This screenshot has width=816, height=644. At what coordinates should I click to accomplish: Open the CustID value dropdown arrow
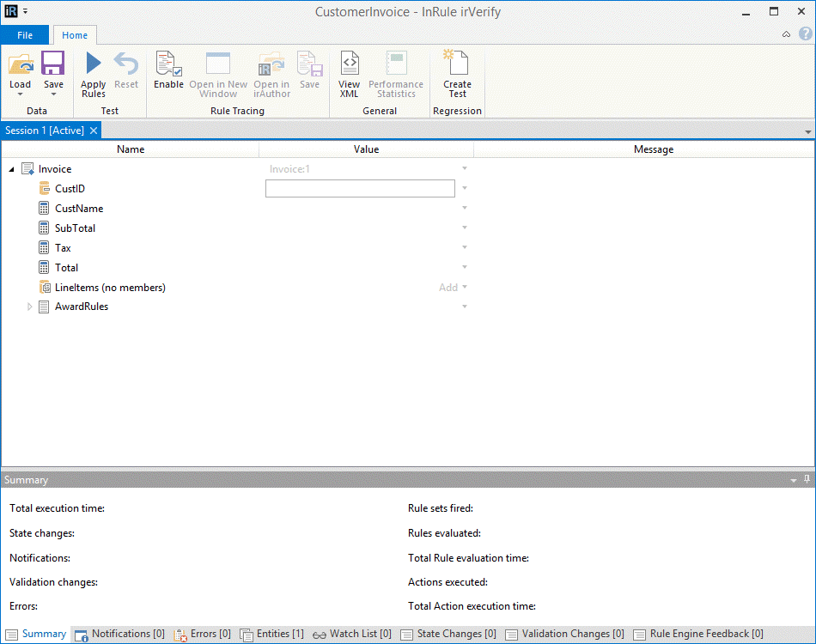point(465,189)
